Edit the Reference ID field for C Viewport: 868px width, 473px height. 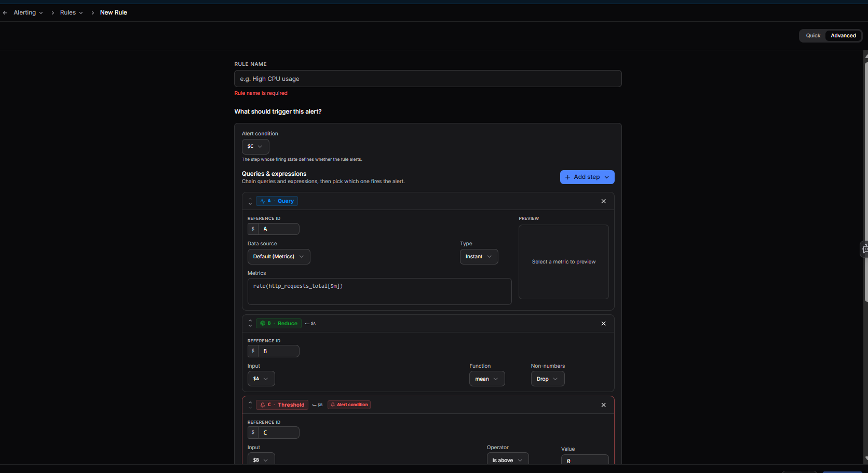click(x=279, y=433)
